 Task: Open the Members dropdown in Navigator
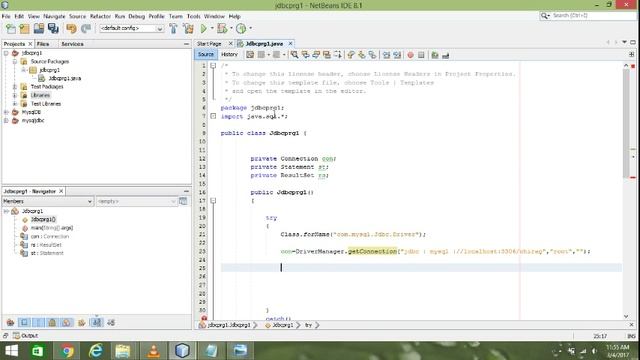(47, 201)
